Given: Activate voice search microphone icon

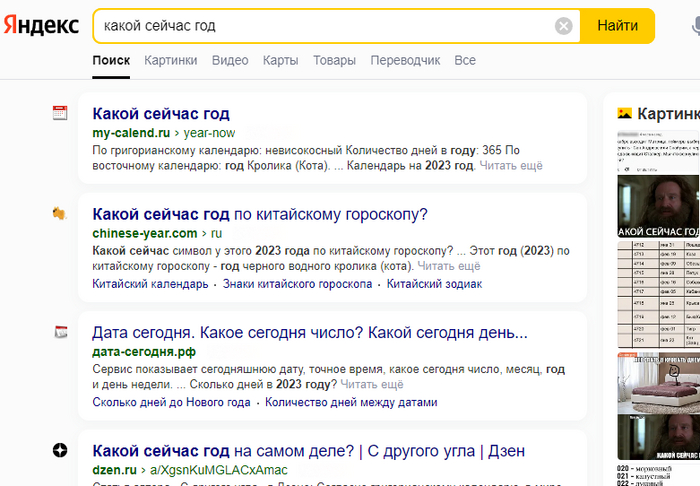Looking at the screenshot, I should pos(696,26).
